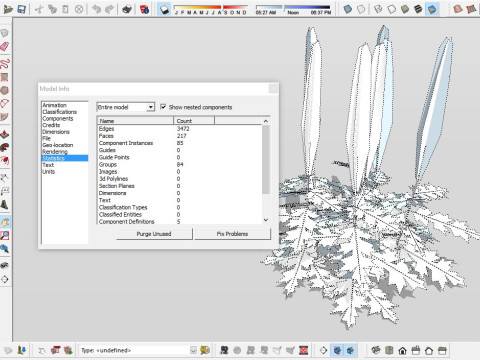The height and width of the screenshot is (360, 480).
Task: Select the Pan hand tool
Action: click(5, 222)
